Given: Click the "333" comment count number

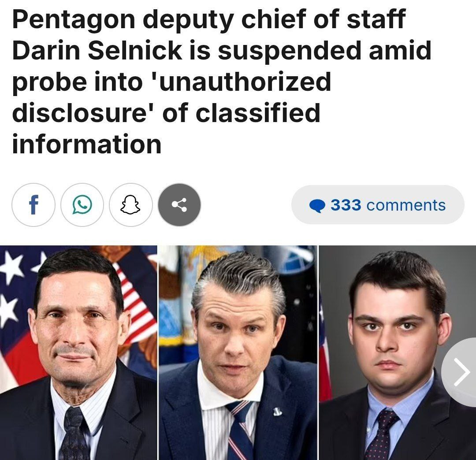Looking at the screenshot, I should (x=346, y=205).
